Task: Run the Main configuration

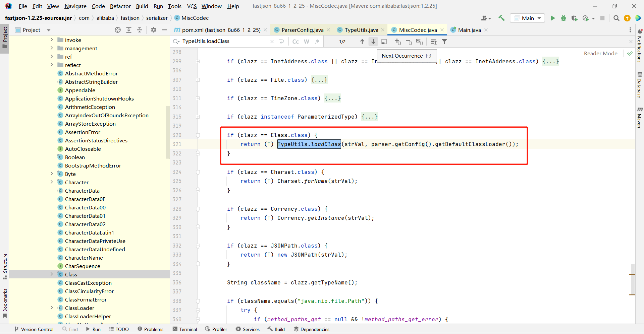Action: (x=553, y=18)
